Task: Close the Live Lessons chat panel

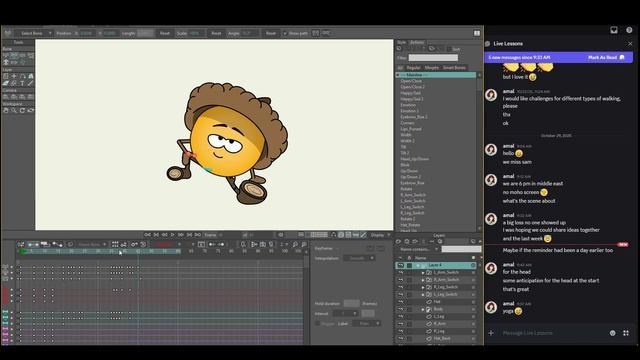Action: 630,44
